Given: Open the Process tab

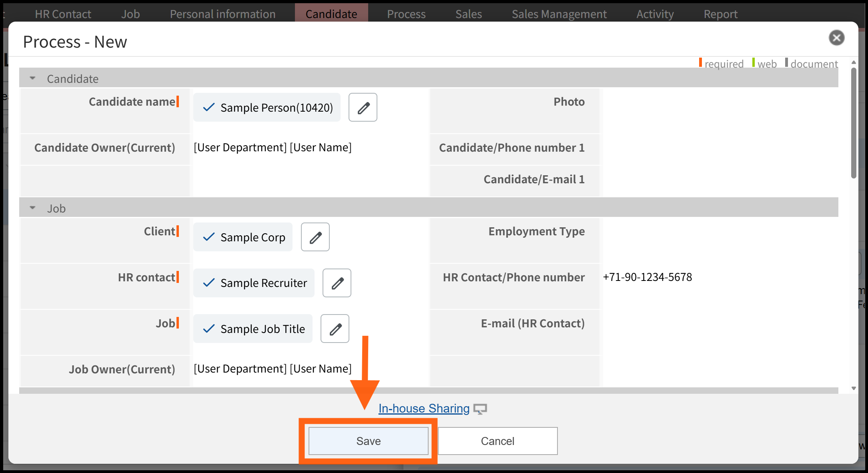Looking at the screenshot, I should [x=406, y=14].
